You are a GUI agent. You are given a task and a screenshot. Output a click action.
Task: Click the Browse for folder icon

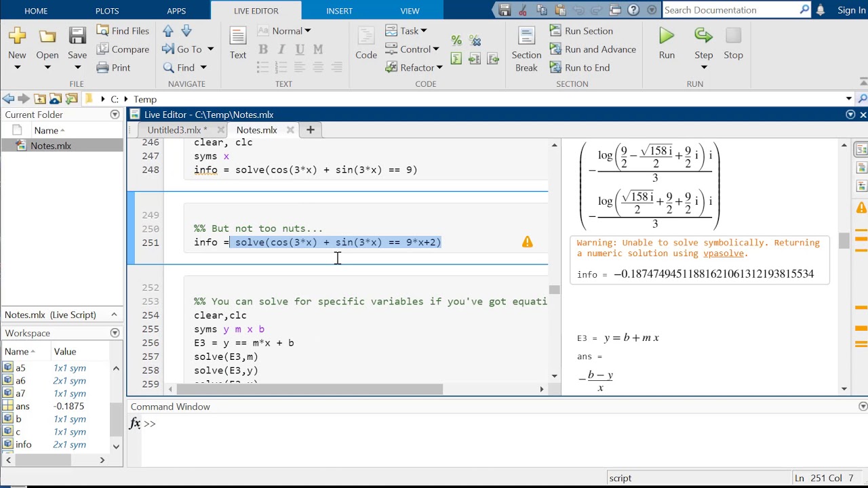tap(56, 99)
